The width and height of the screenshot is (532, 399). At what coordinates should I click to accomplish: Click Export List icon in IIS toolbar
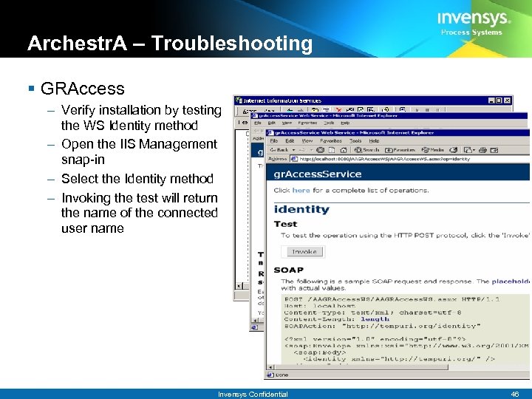click(x=370, y=110)
